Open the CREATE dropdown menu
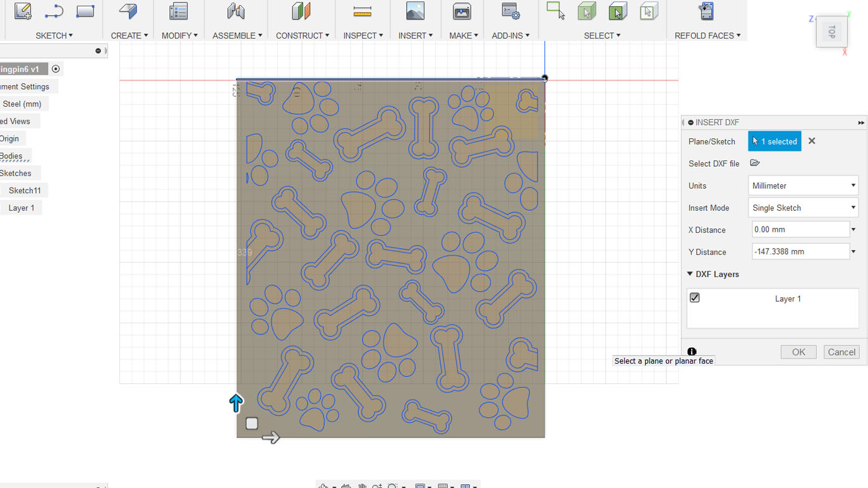The image size is (868, 488). 130,35
